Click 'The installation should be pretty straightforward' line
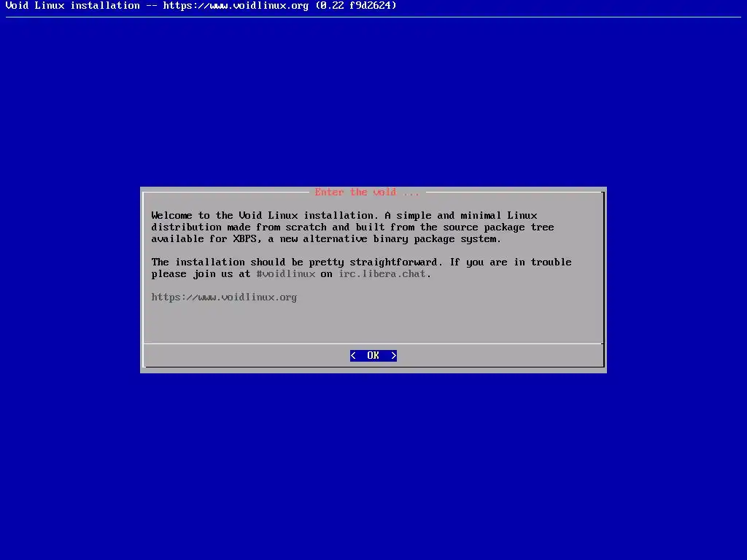The height and width of the screenshot is (560, 747). pos(361,262)
